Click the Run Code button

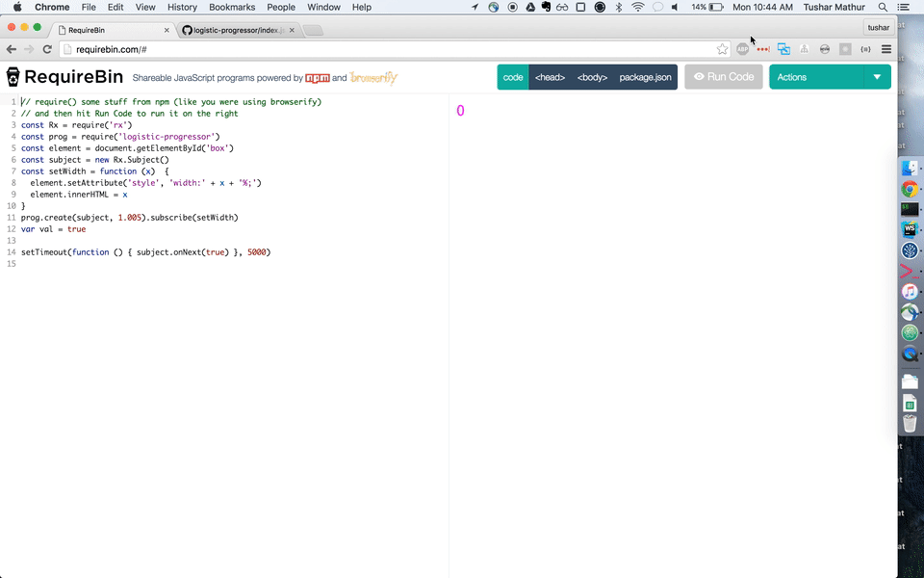(724, 77)
